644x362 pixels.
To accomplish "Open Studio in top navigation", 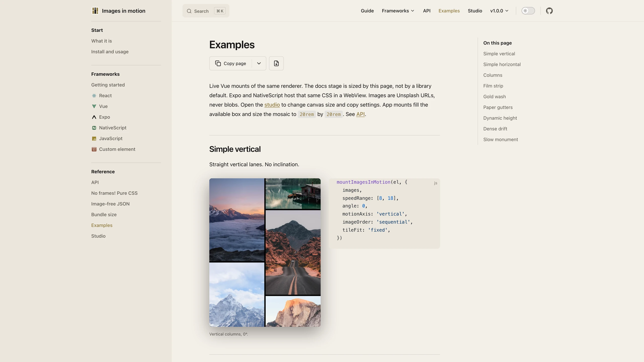I will 475,11.
